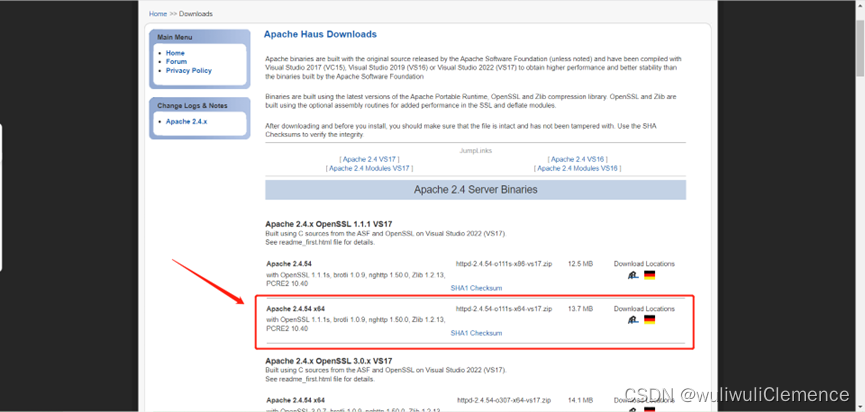The height and width of the screenshot is (412, 865).
Task: Jump to Apache 2.4 VS17 section
Action: [x=370, y=159]
